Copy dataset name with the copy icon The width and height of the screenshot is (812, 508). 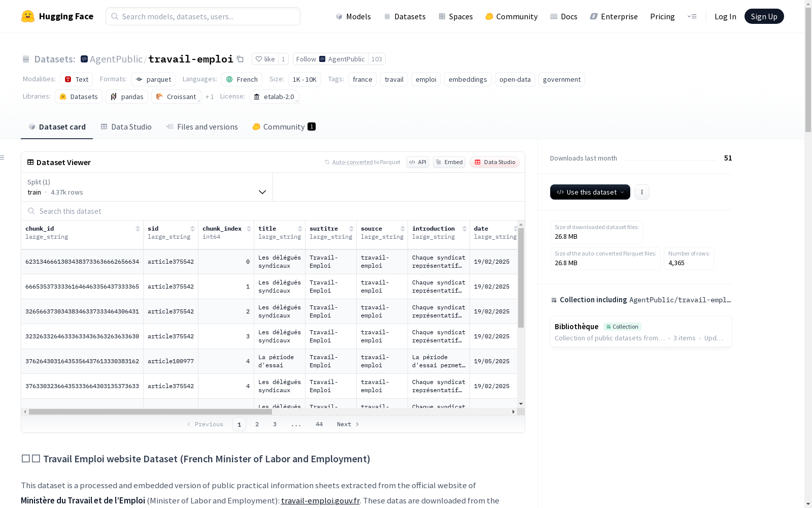(241, 59)
